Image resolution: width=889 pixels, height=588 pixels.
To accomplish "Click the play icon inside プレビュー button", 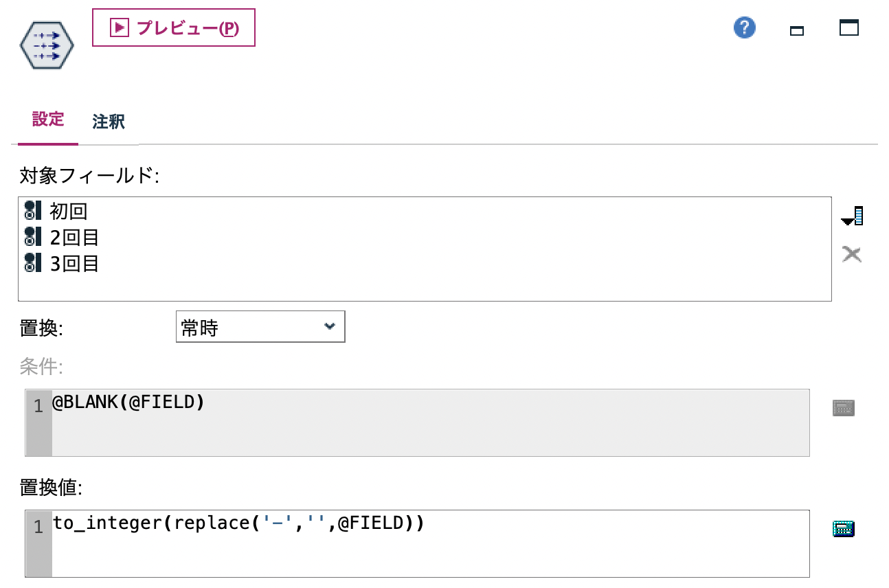I will 118,27.
